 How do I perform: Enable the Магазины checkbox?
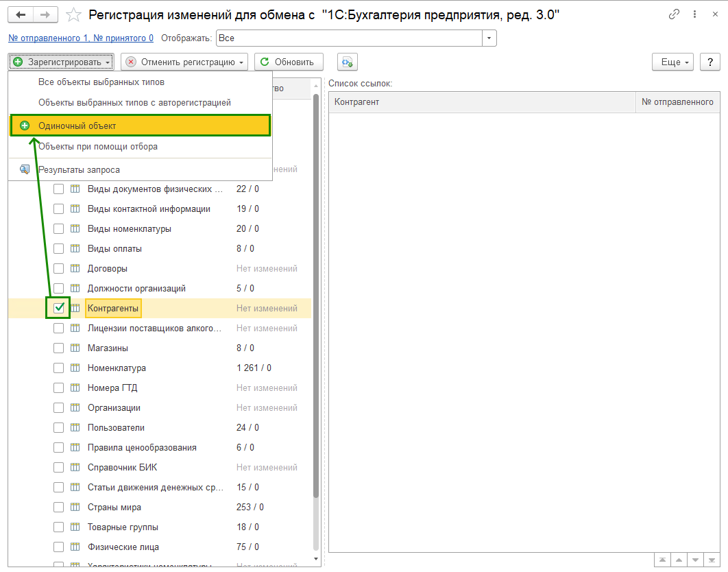pyautogui.click(x=58, y=348)
